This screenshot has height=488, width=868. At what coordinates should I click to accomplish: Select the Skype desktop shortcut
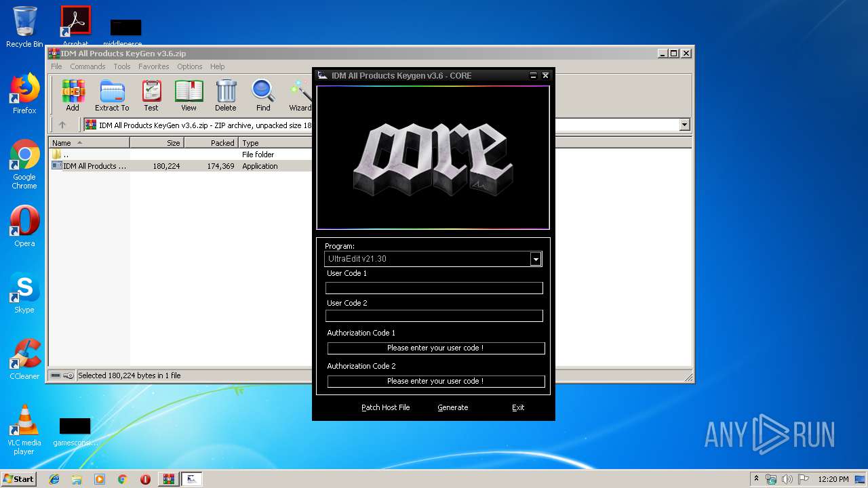24,293
